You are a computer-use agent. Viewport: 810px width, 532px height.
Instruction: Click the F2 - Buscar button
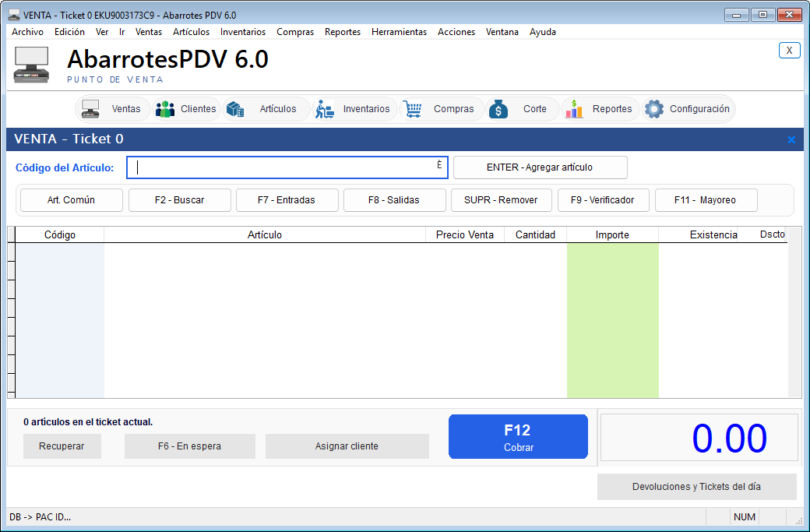(179, 200)
